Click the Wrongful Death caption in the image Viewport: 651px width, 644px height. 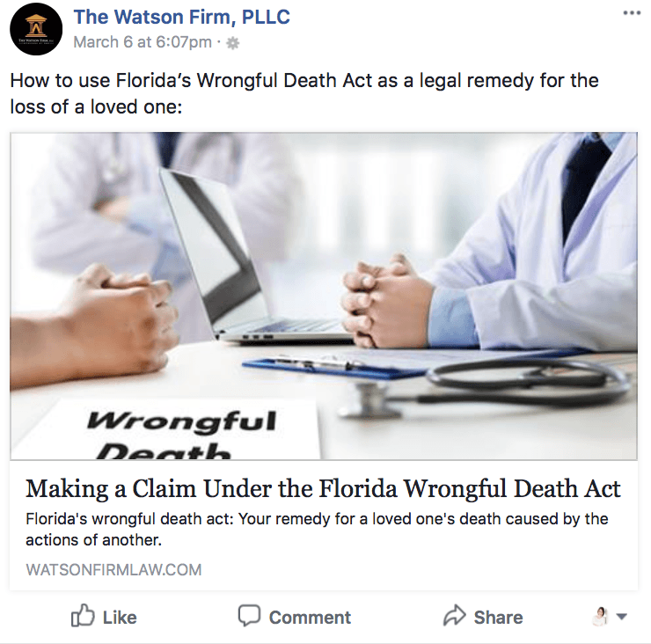(x=181, y=434)
